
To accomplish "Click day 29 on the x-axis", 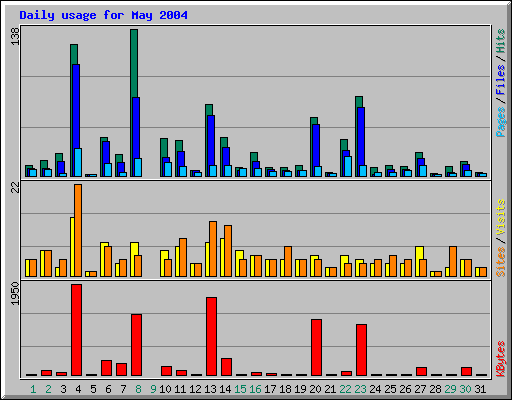I will tap(450, 389).
